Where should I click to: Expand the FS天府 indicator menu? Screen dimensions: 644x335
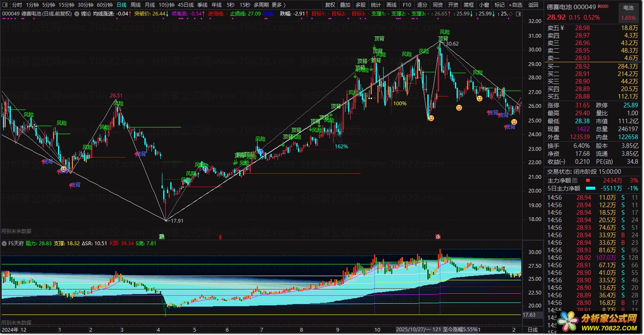(x=5, y=243)
